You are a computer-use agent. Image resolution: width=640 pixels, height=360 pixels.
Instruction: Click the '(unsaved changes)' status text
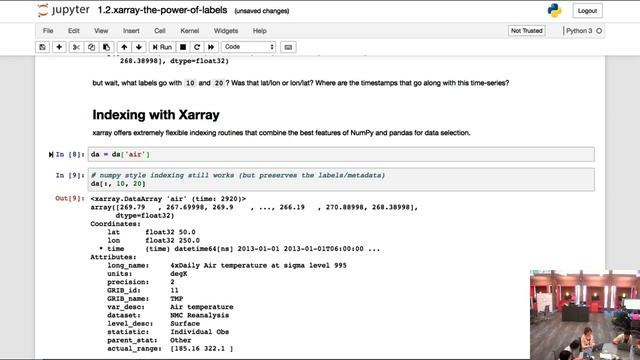tap(262, 11)
